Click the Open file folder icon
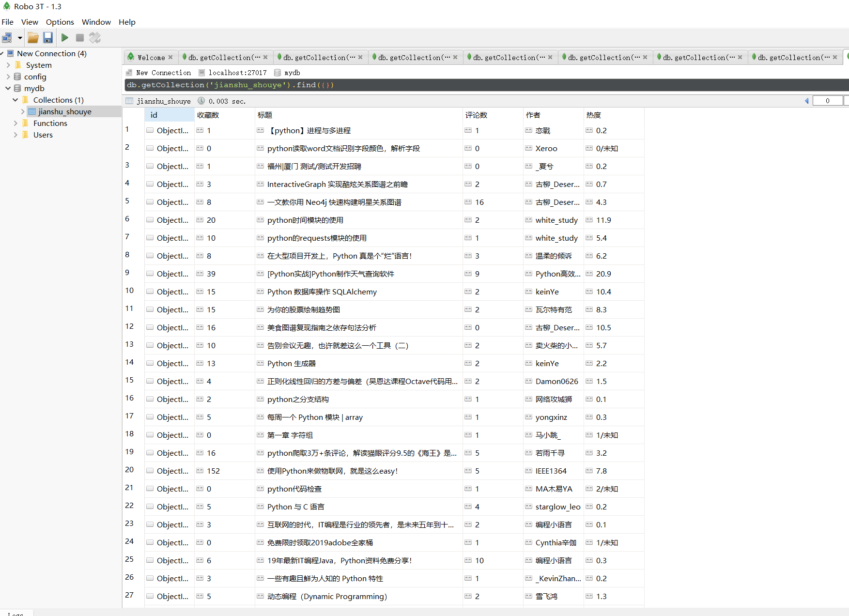The height and width of the screenshot is (616, 849). click(x=33, y=38)
